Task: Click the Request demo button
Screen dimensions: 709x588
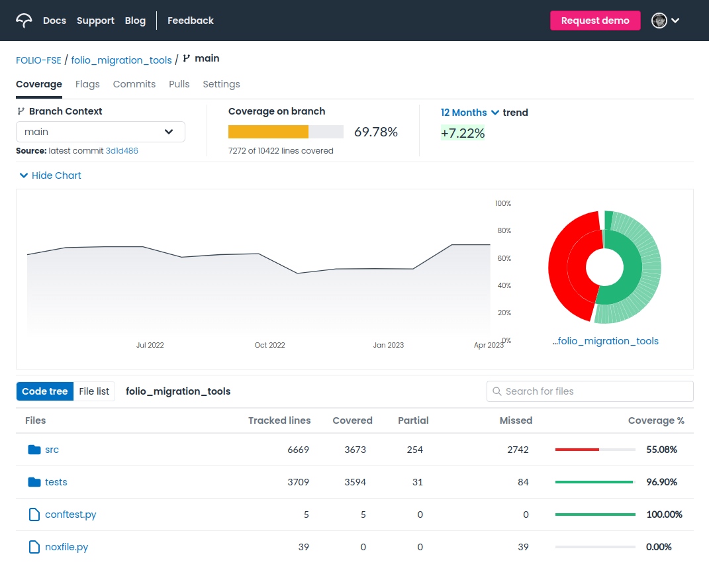Action: (595, 21)
